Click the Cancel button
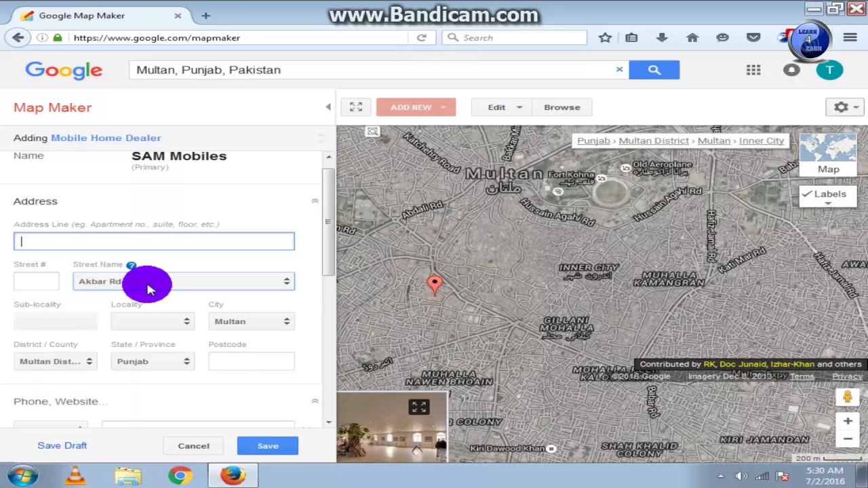This screenshot has width=868, height=488. (x=193, y=446)
